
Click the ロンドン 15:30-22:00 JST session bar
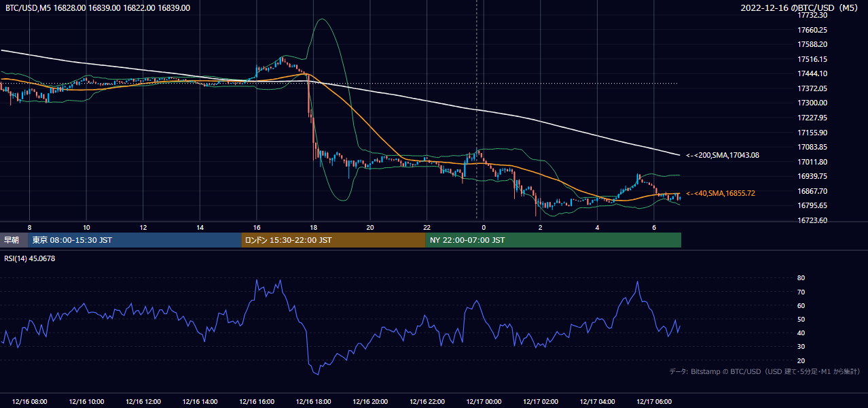[x=333, y=240]
